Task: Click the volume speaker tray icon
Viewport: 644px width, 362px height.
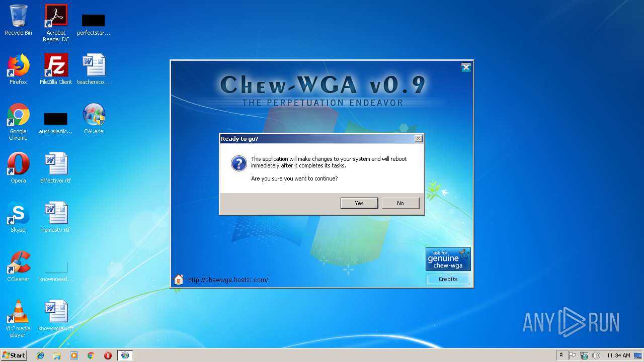Action: pyautogui.click(x=596, y=355)
